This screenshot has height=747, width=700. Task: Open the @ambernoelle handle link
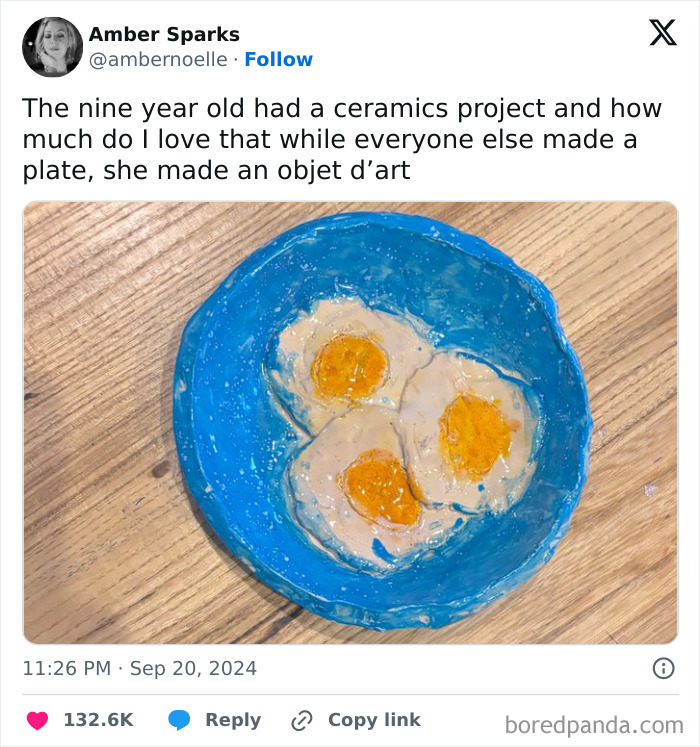160,60
